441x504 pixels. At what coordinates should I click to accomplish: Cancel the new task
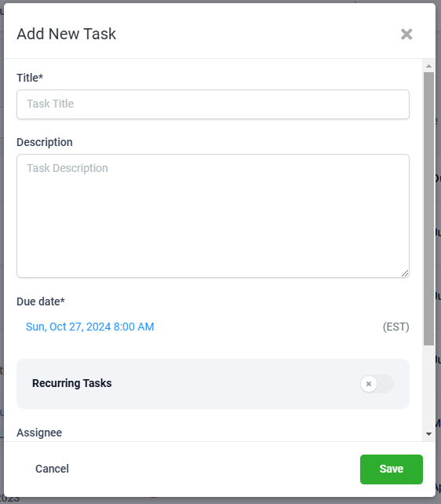pos(52,469)
